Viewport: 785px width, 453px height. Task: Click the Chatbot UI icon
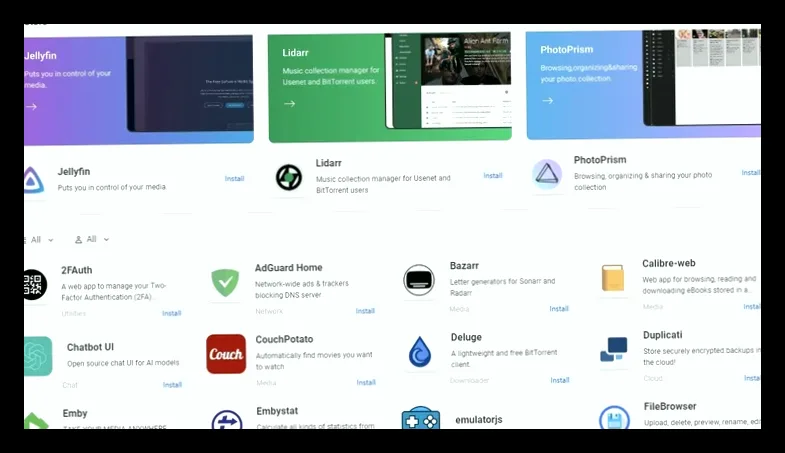[x=38, y=356]
